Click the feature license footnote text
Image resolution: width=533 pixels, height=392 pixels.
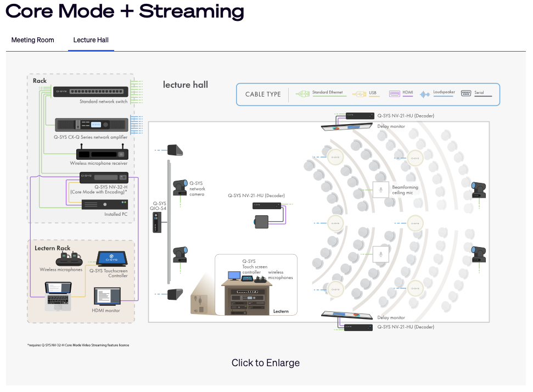point(78,345)
